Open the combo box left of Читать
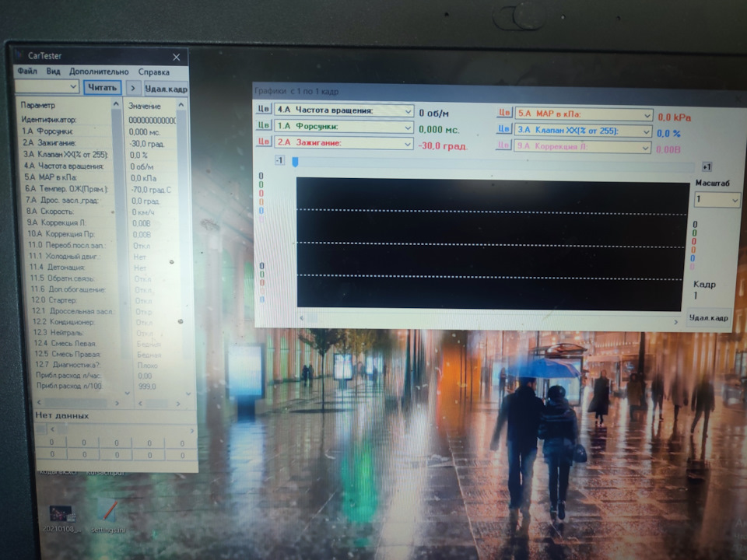The image size is (747, 560). tap(47, 86)
